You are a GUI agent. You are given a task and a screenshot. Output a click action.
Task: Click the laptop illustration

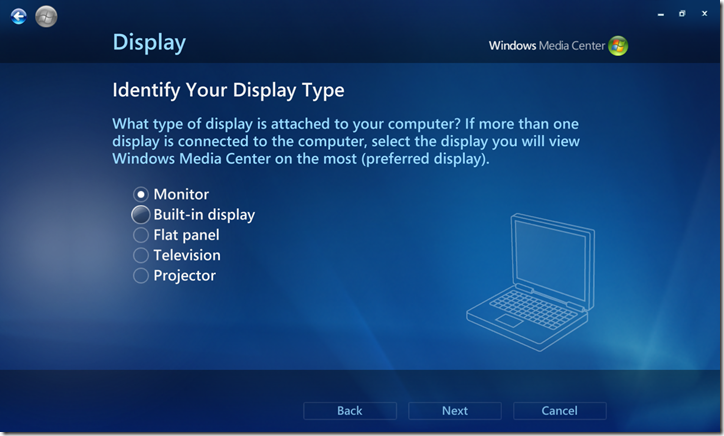(x=531, y=282)
